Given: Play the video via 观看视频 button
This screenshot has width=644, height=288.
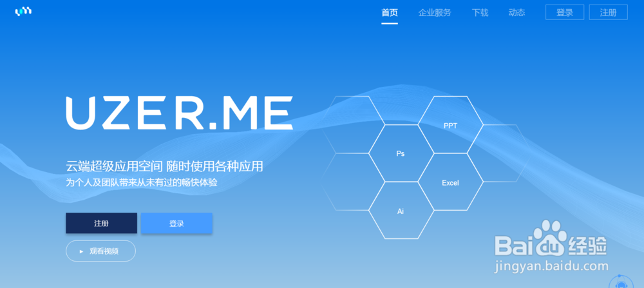Looking at the screenshot, I should [100, 251].
